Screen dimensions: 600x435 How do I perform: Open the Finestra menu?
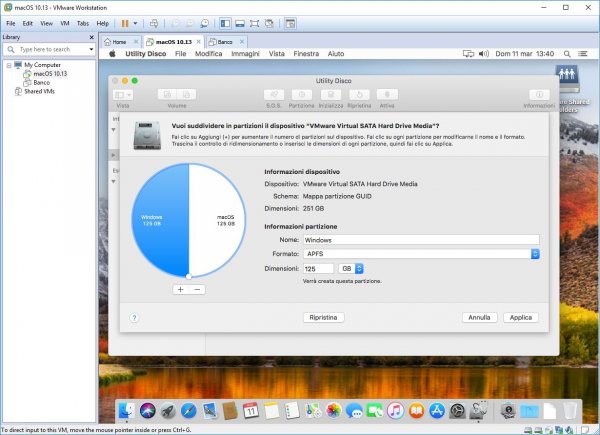pyautogui.click(x=306, y=54)
